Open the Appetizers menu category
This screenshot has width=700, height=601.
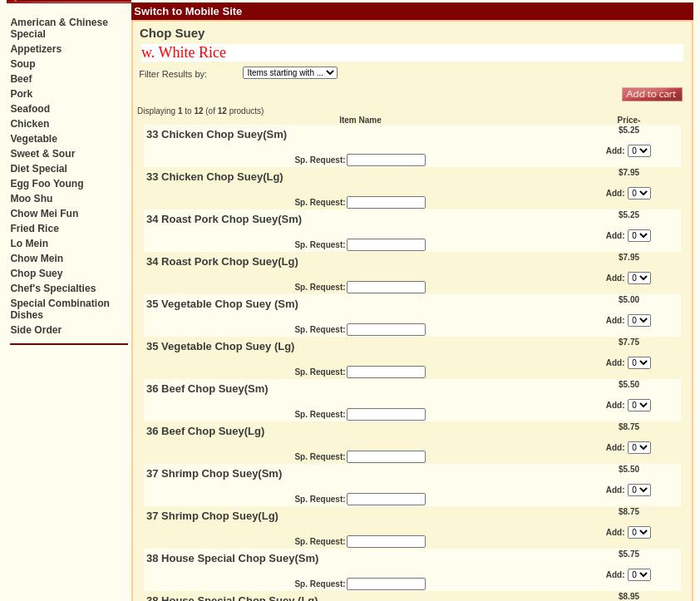[x=36, y=49]
